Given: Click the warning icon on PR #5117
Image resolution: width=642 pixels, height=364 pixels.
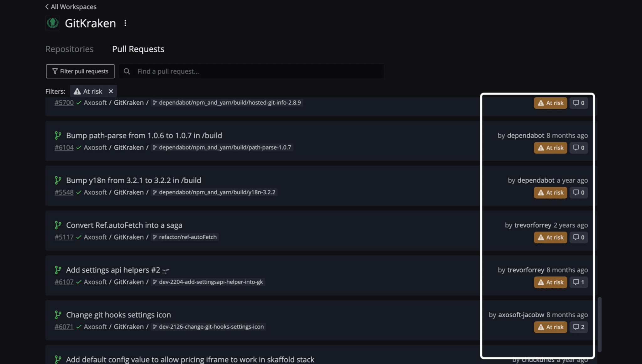Looking at the screenshot, I should click(x=540, y=237).
